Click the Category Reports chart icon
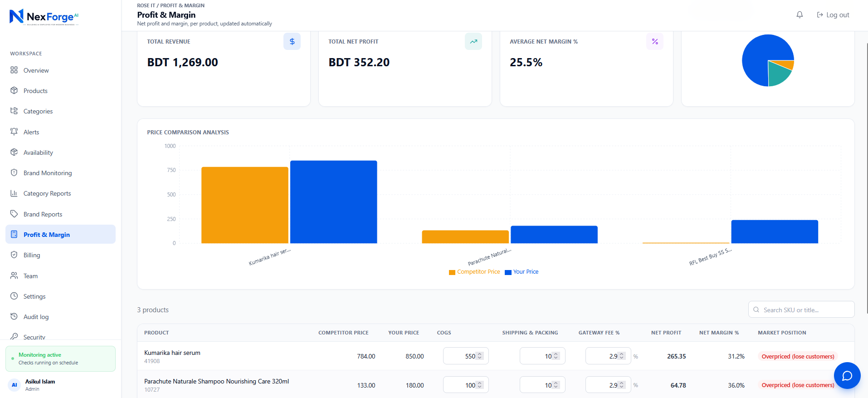The height and width of the screenshot is (398, 868). point(14,193)
